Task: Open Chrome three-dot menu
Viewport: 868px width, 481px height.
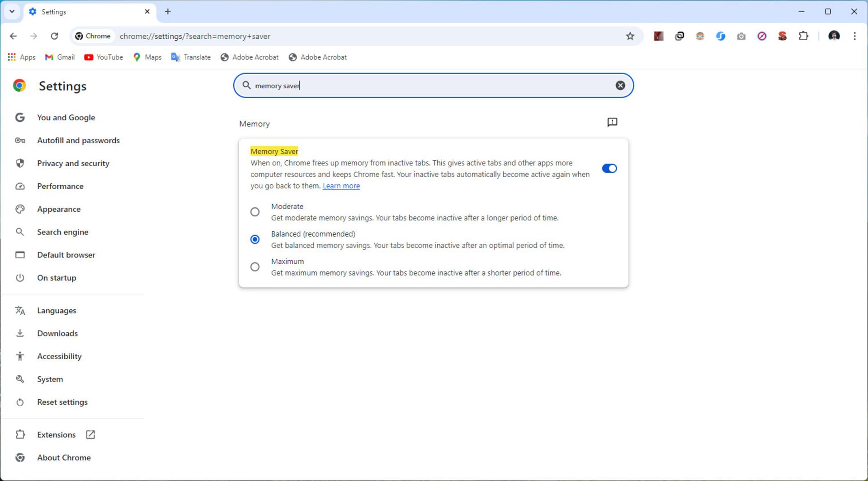Action: (854, 36)
